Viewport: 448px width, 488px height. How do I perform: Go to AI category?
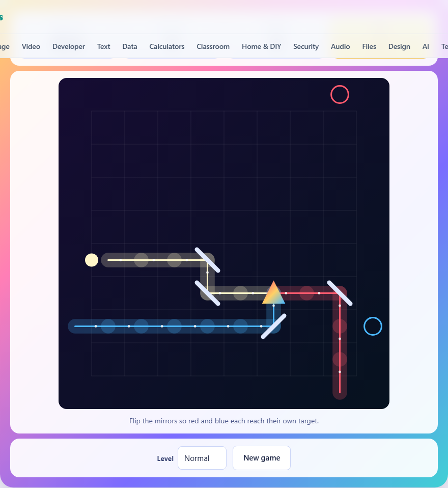coord(426,46)
